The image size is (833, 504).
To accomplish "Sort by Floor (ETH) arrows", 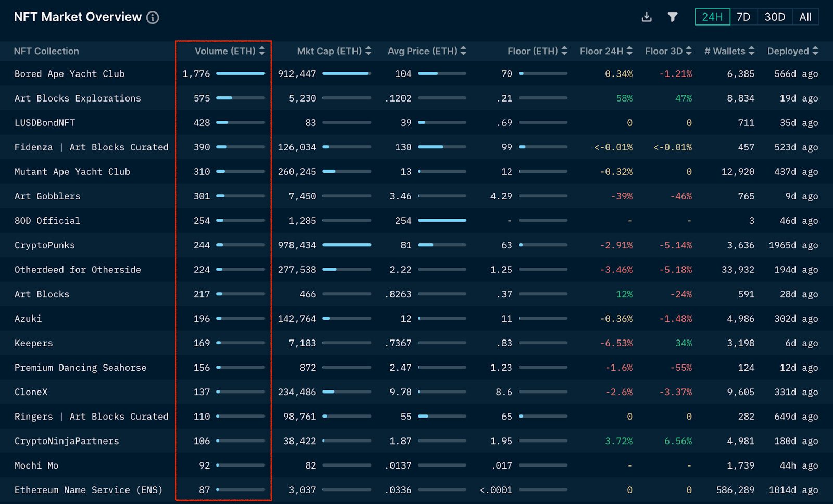I will pos(564,51).
